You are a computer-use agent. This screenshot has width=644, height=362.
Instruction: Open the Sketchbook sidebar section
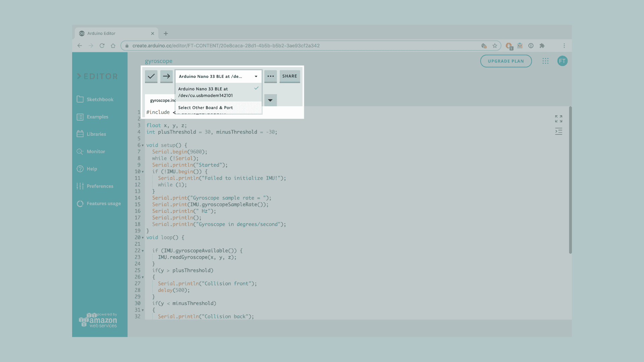pyautogui.click(x=100, y=100)
